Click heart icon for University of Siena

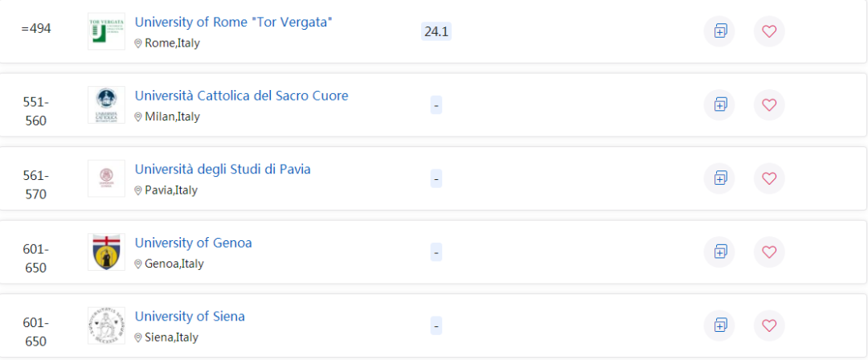tap(769, 325)
